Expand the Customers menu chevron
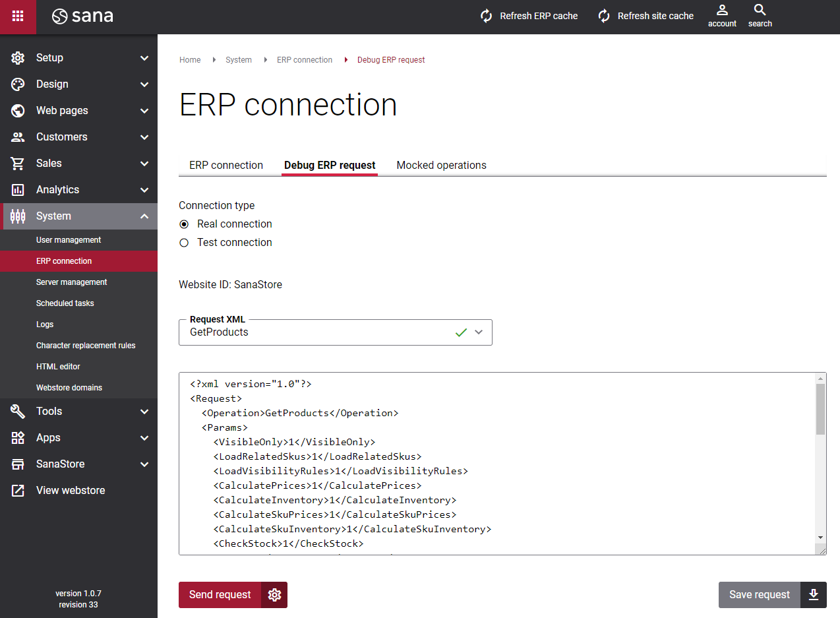Viewport: 840px width, 618px height. click(x=144, y=137)
